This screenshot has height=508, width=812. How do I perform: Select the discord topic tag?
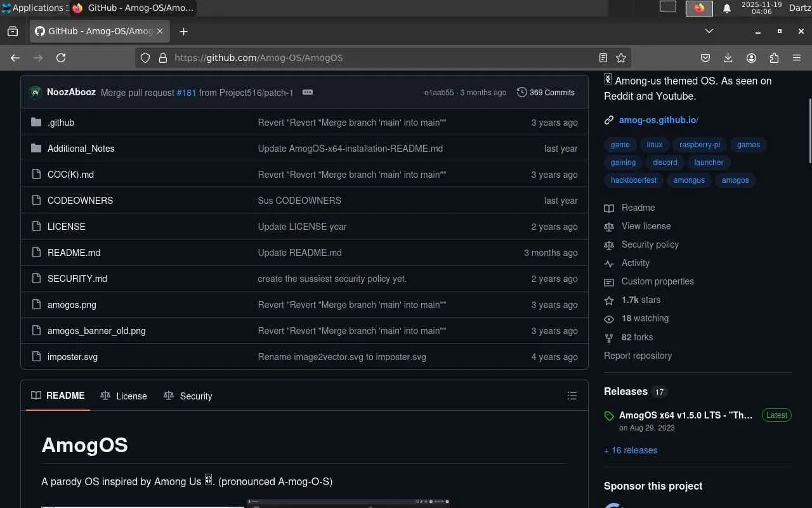pos(665,163)
